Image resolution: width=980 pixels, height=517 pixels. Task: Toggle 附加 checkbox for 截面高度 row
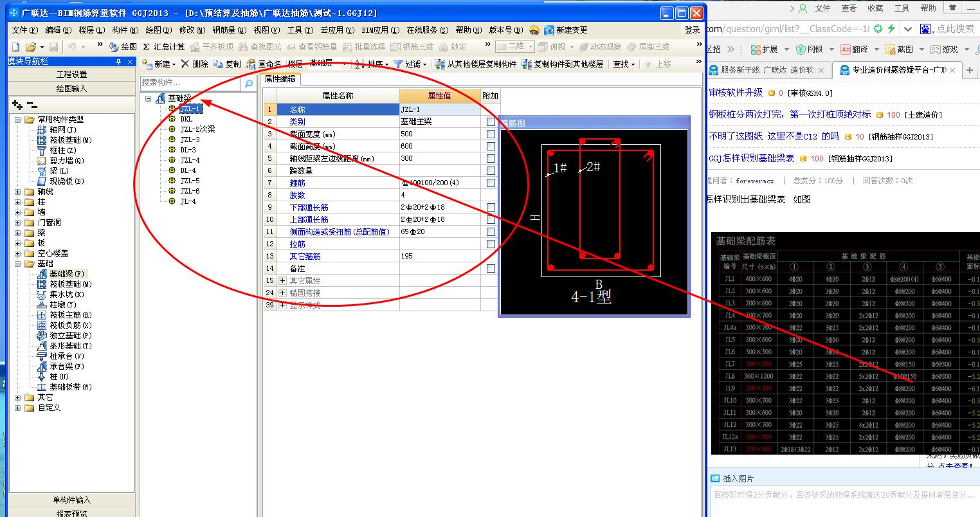pos(491,146)
